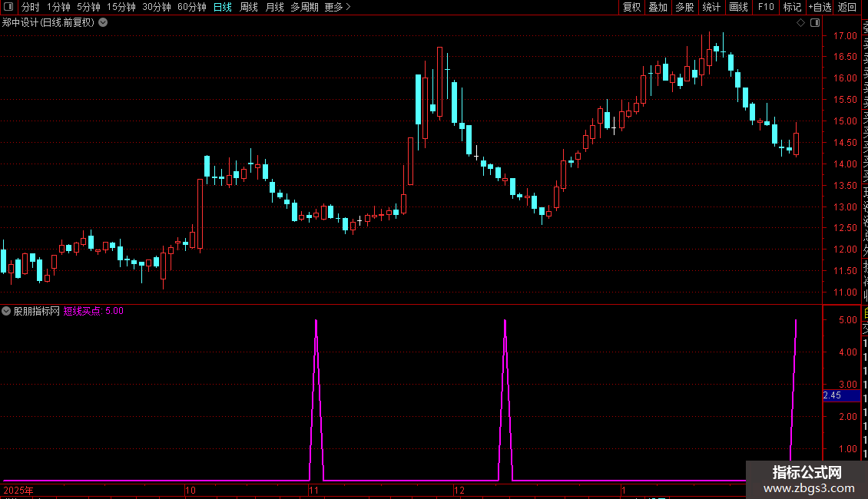This screenshot has height=499, width=868.
Task: Select the 15分钟 period tab
Action: click(121, 7)
